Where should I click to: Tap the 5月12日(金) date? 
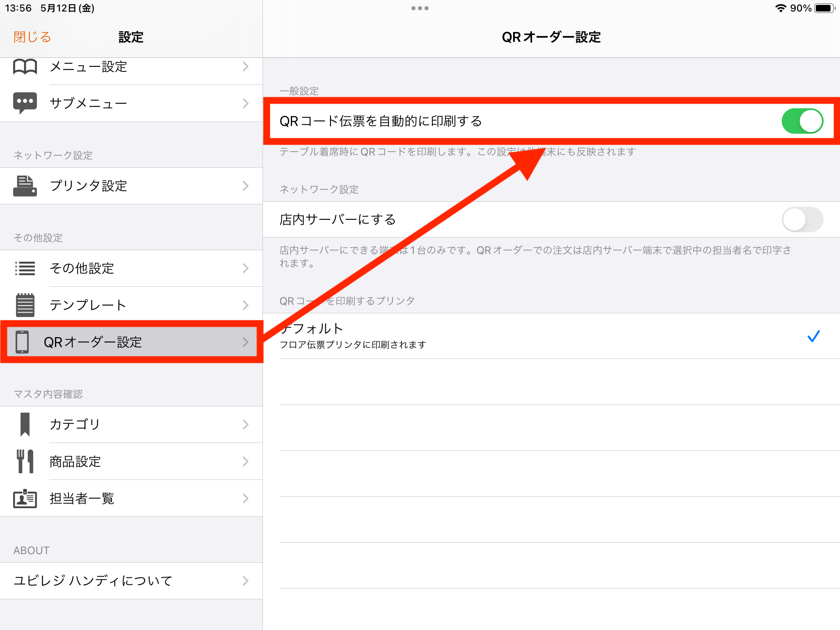coord(67,8)
